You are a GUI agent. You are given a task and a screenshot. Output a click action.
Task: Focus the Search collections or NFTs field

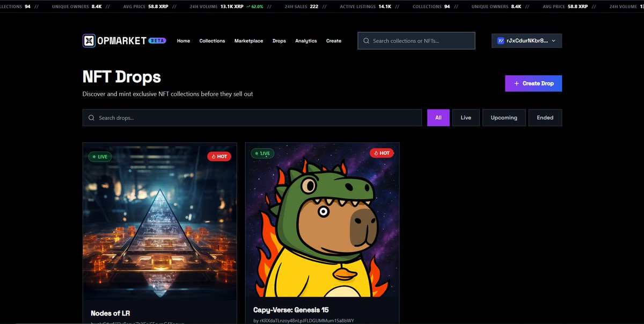tap(416, 41)
